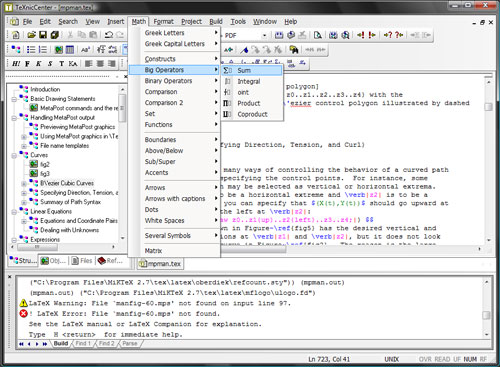Collapse the Handling MetaPost output tree node
Screen dimensions: 500x367
pos(14,118)
